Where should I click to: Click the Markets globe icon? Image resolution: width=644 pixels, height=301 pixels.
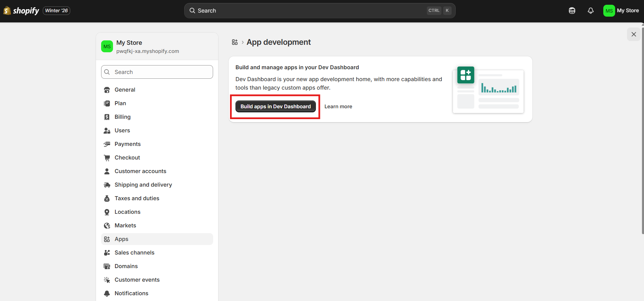tap(107, 226)
